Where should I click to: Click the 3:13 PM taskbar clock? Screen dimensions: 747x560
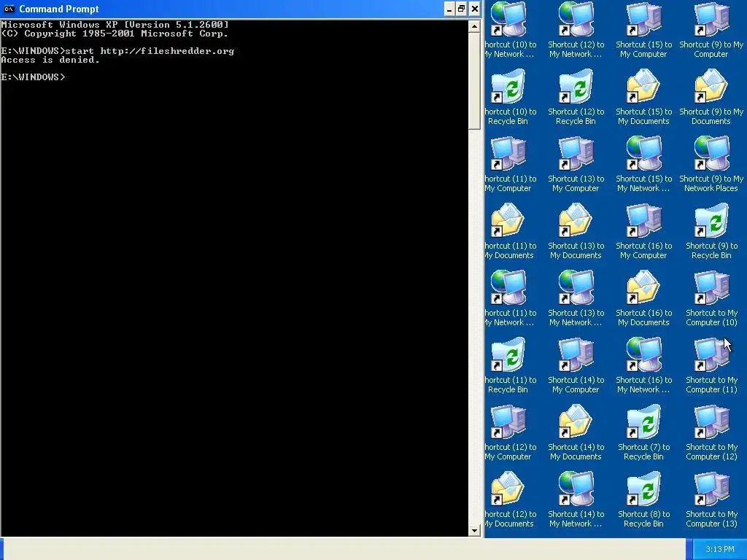(720, 549)
